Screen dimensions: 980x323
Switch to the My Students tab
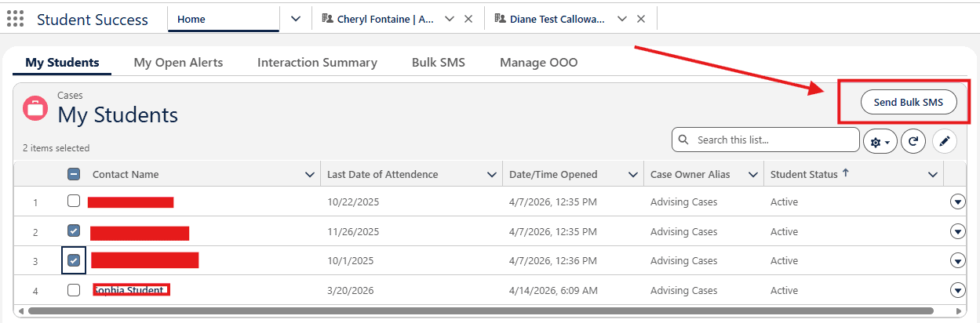(62, 62)
